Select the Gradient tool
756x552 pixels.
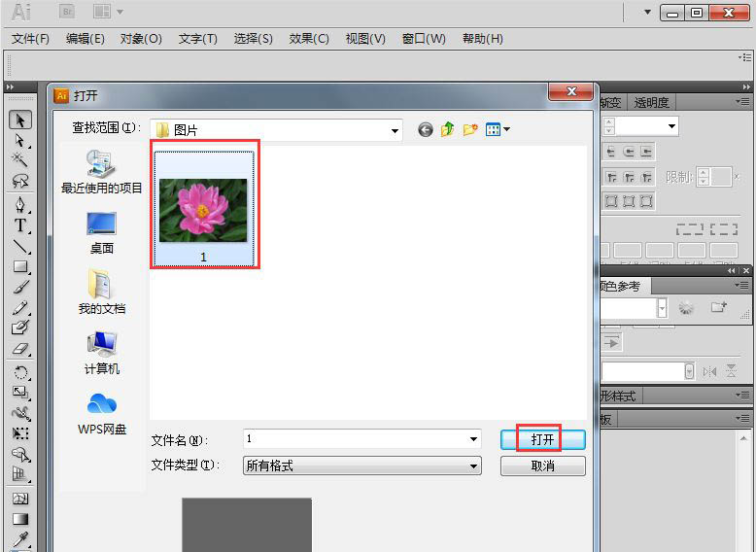click(x=20, y=519)
